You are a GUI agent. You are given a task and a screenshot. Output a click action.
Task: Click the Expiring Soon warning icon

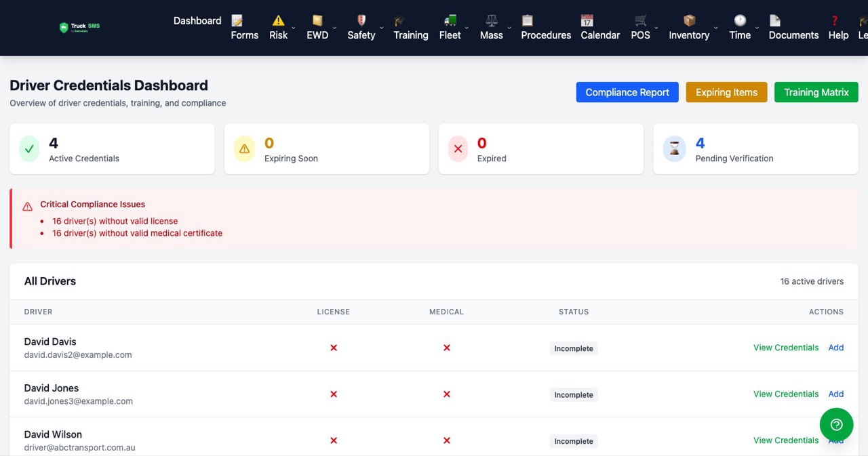click(244, 148)
